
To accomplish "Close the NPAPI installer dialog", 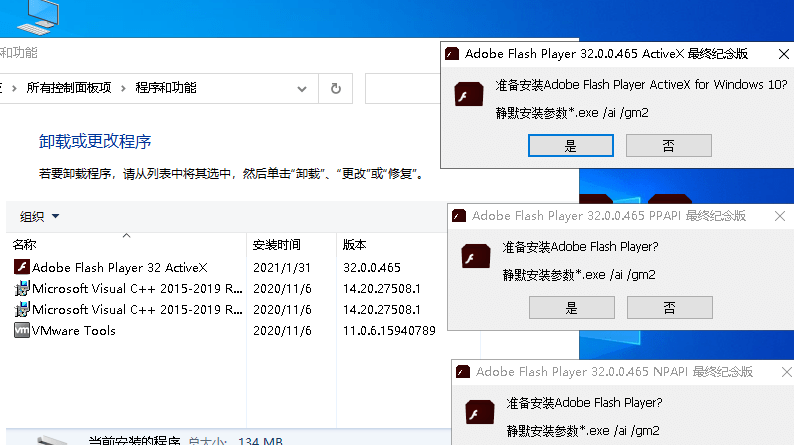I will coord(786,372).
